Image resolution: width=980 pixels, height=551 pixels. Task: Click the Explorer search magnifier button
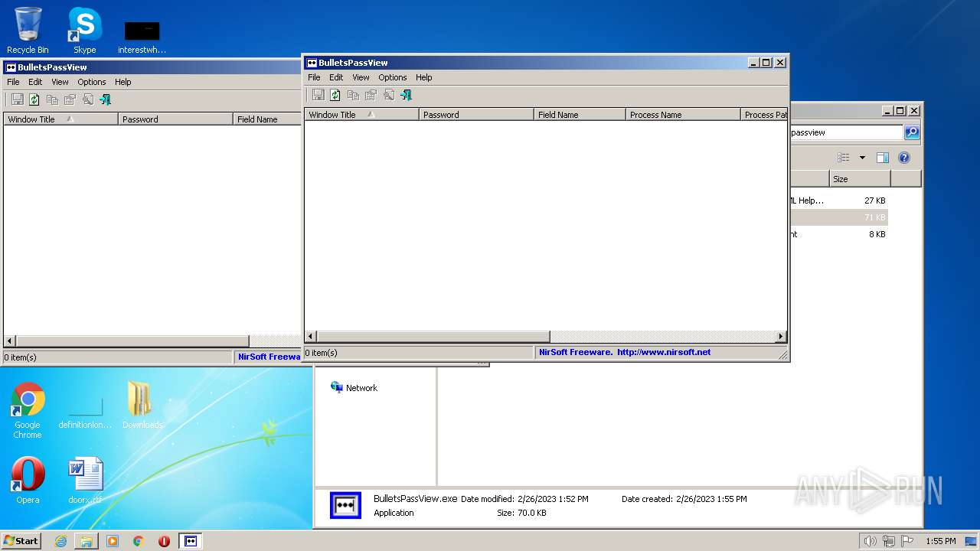click(x=911, y=132)
